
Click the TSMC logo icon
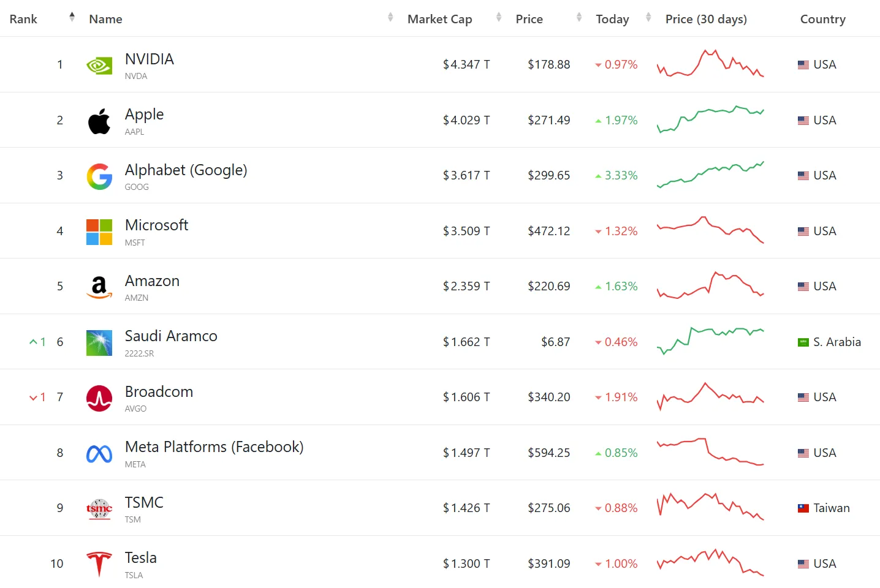(99, 508)
